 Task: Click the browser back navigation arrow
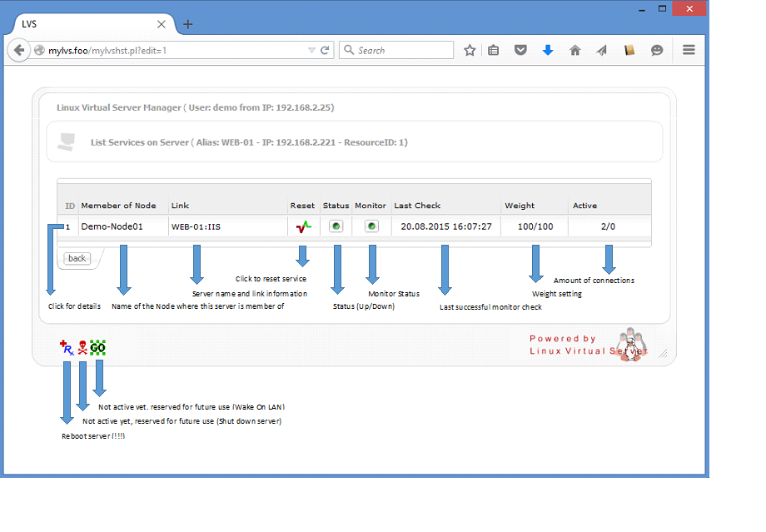pyautogui.click(x=19, y=50)
